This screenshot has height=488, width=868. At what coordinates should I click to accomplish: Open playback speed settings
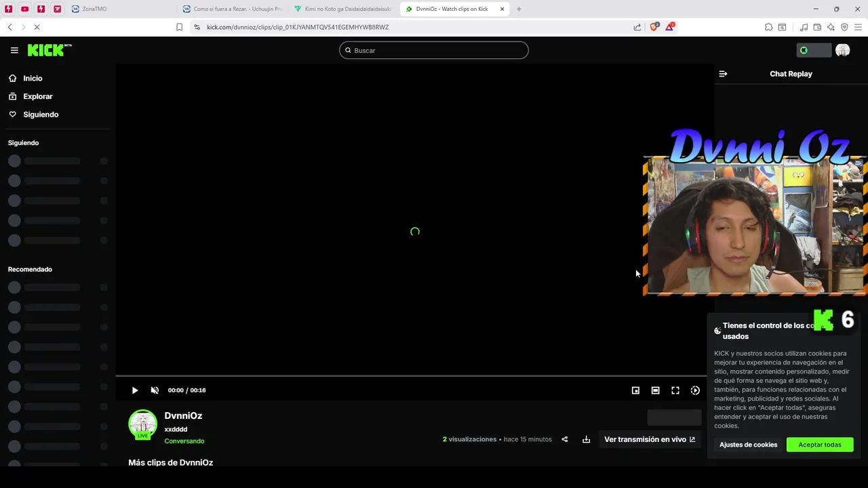click(x=695, y=390)
